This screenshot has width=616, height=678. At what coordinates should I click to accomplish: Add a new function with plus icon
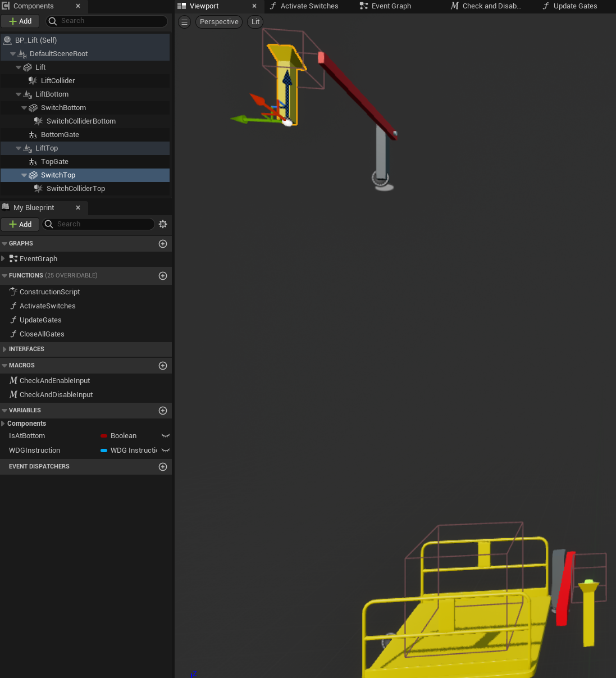[163, 276]
